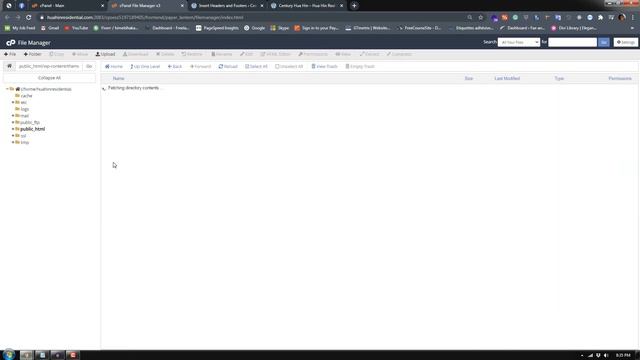Click the Move toolbar button
Viewport: 640px width, 360px height.
point(80,54)
